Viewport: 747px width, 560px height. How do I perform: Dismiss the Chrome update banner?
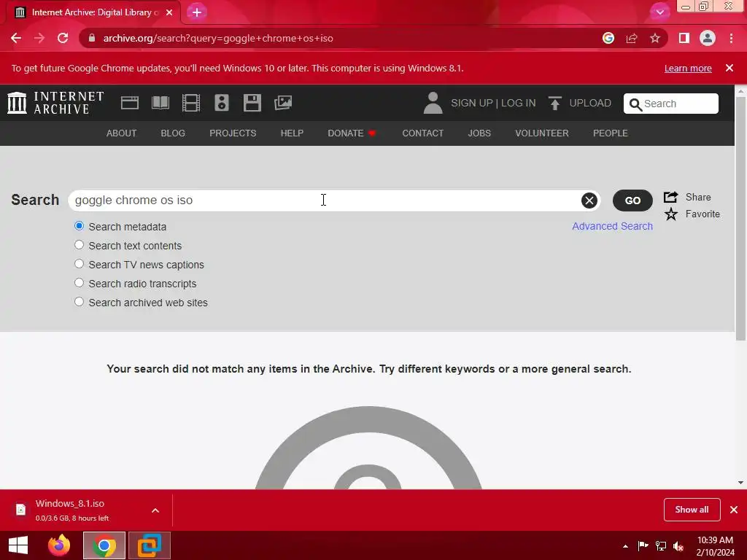(x=729, y=68)
